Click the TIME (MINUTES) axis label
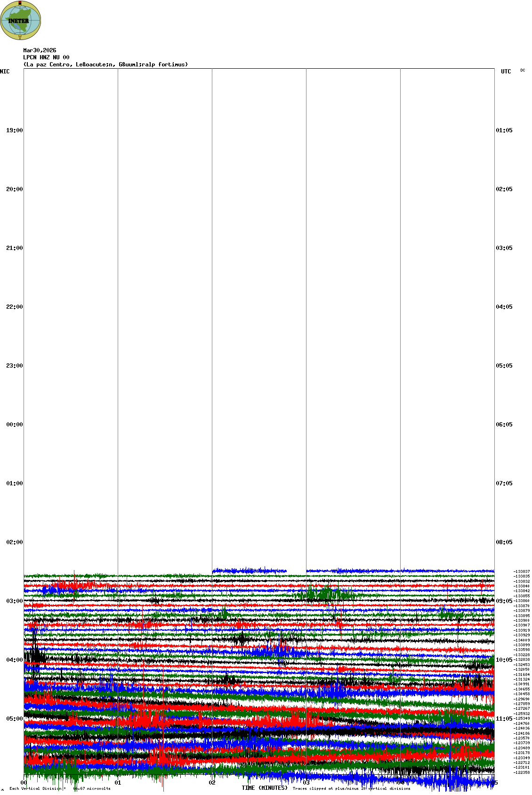 (x=265, y=788)
